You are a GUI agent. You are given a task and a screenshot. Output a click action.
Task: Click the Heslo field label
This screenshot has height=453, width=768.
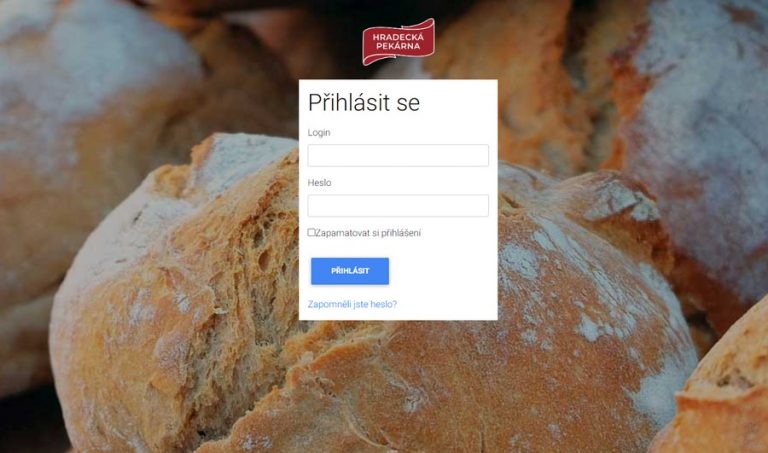[x=319, y=183]
